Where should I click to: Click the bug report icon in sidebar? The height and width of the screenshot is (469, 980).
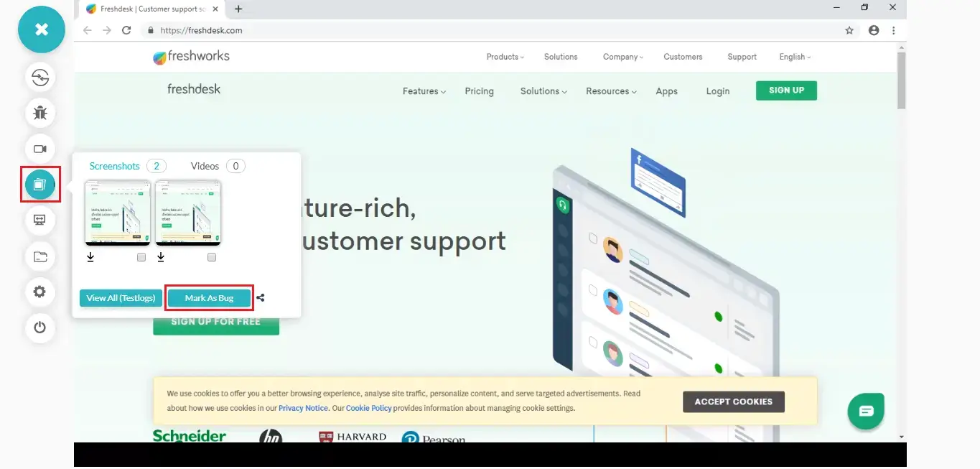tap(40, 113)
